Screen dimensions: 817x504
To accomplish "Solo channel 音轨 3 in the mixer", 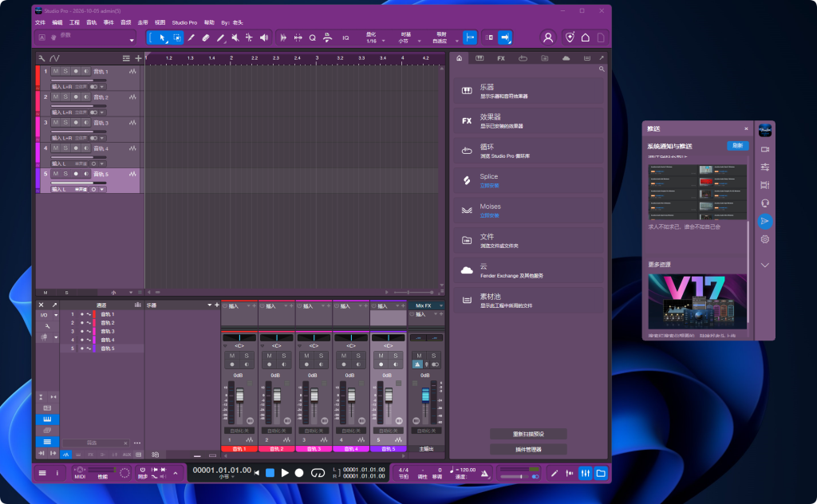I will point(321,356).
